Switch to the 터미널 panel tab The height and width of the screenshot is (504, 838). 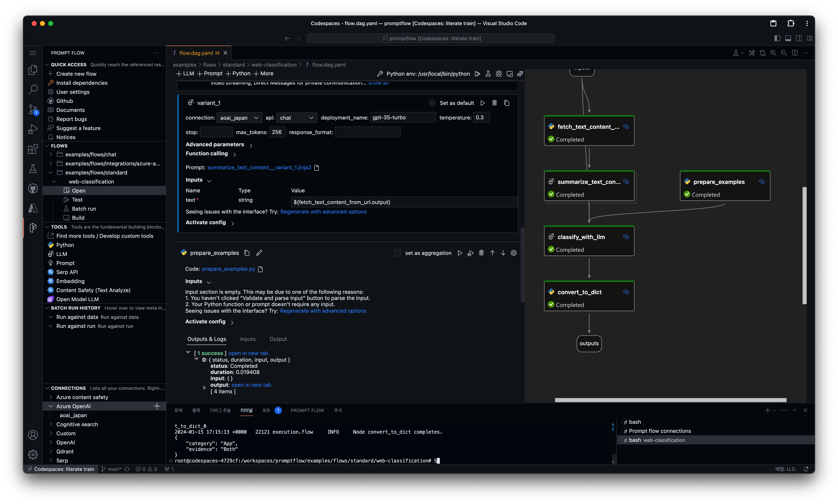pyautogui.click(x=246, y=410)
